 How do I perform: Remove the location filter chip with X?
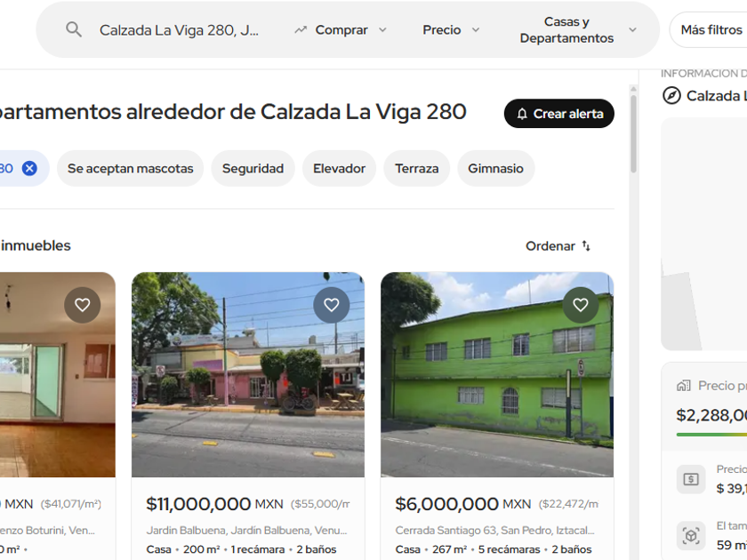point(29,168)
